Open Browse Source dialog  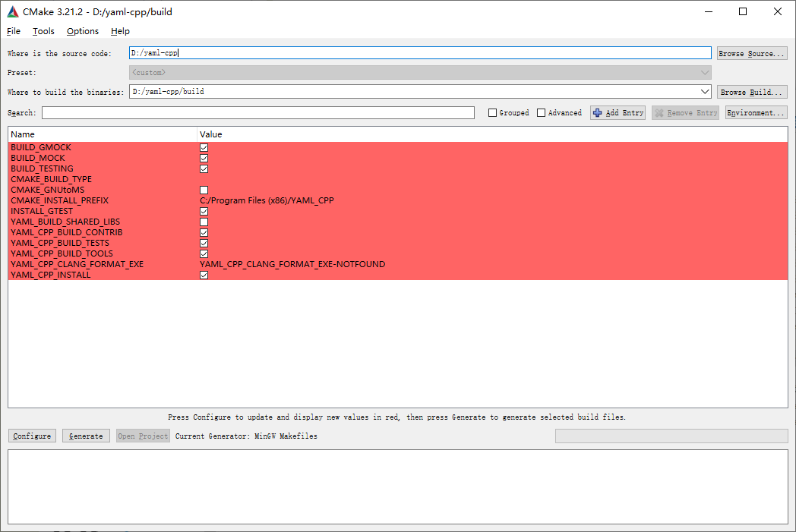752,52
